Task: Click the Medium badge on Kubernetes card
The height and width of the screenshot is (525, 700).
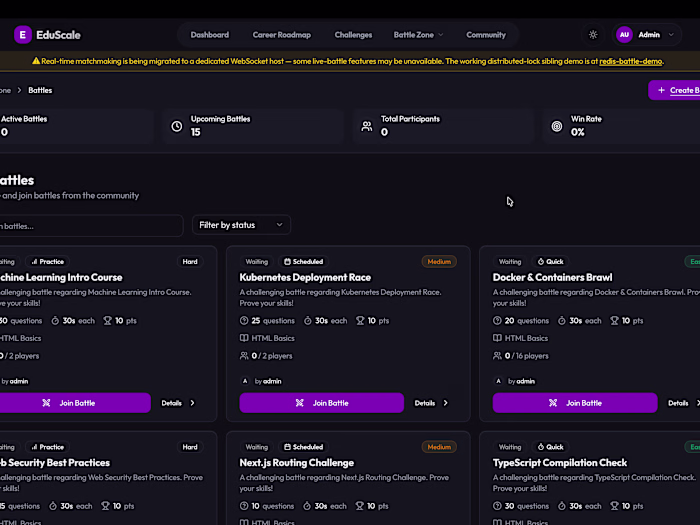Action: pos(439,262)
